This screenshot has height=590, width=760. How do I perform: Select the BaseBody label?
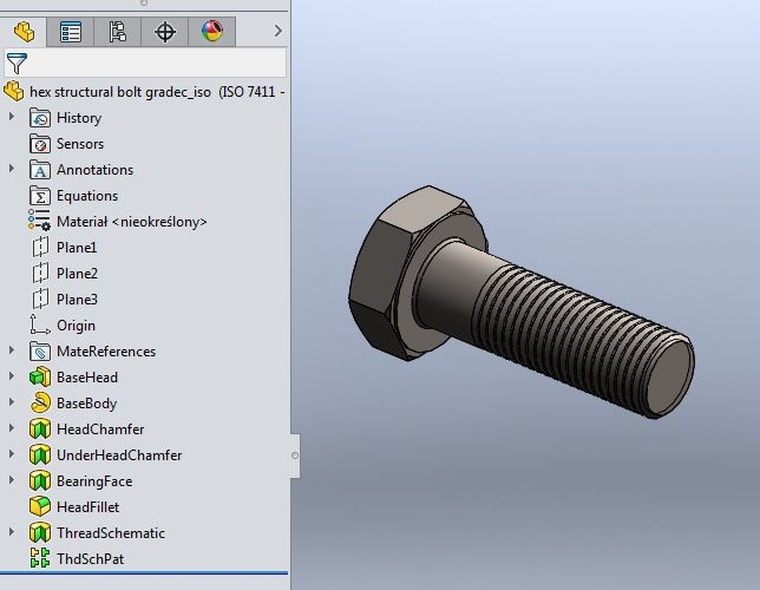(87, 403)
